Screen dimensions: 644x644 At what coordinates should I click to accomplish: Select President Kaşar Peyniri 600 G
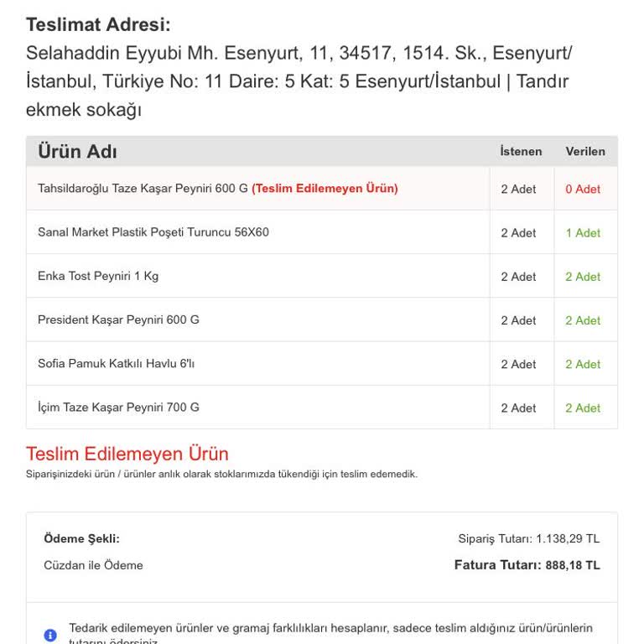point(118,319)
